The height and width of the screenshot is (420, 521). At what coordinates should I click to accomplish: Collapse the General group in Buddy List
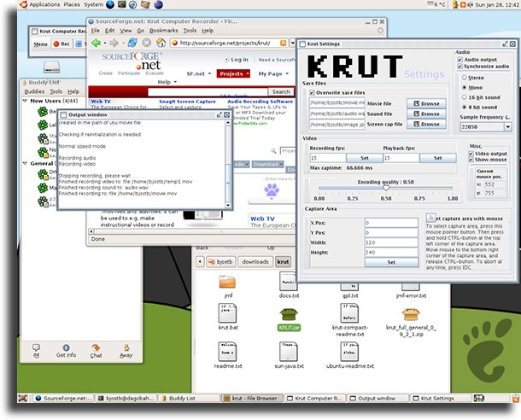[25, 163]
